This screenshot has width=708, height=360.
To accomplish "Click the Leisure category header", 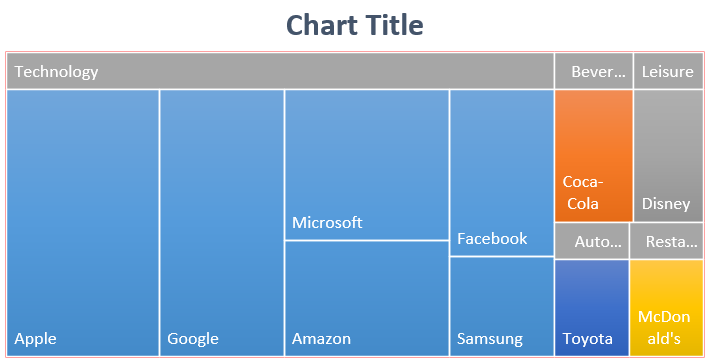I will tap(668, 71).
